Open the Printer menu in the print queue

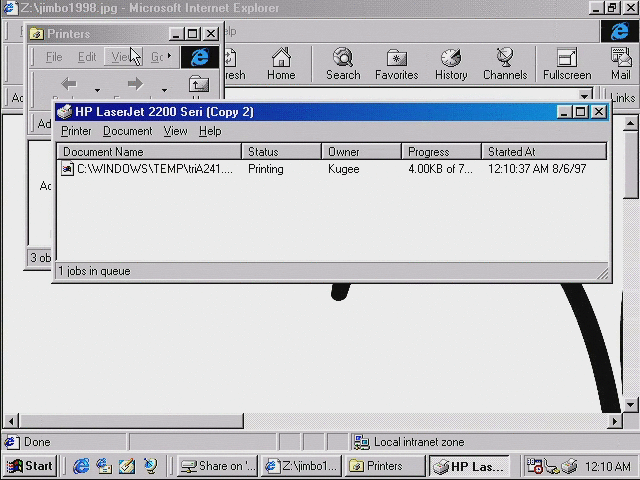(76, 131)
